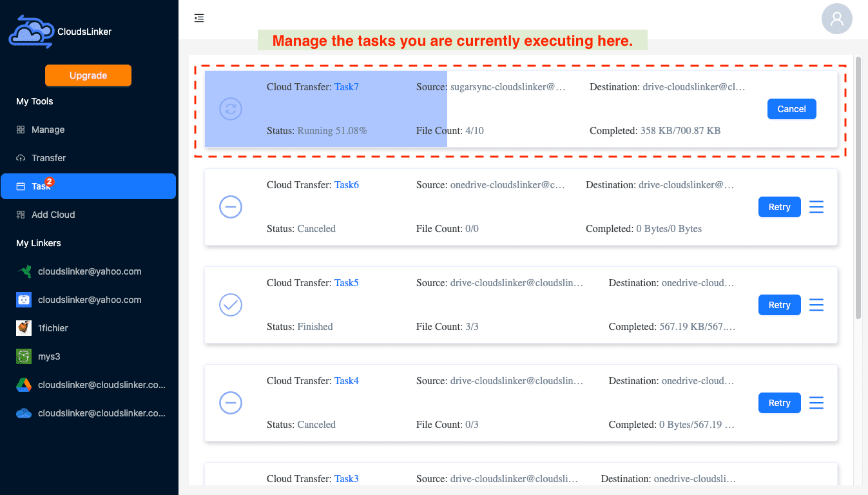Click the Task5 finished checkmark icon
868x495 pixels.
(231, 305)
